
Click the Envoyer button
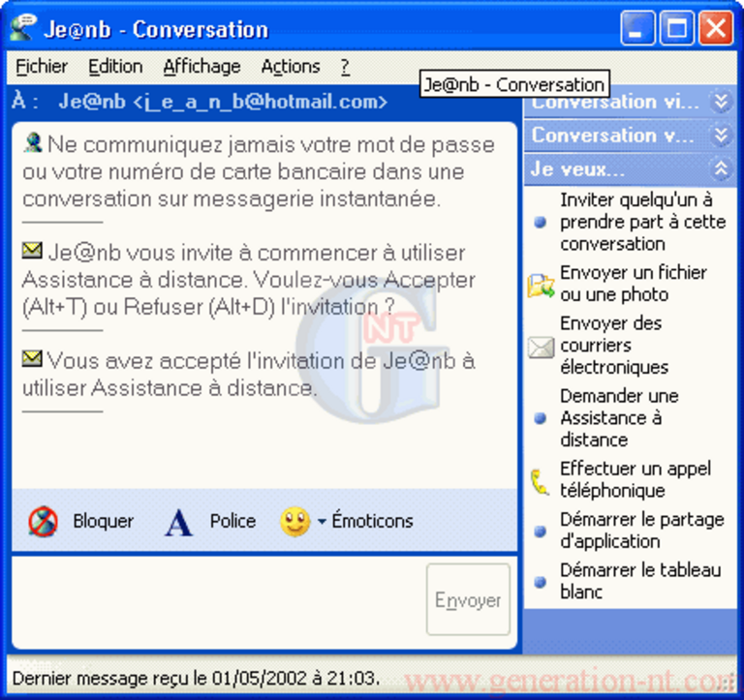click(x=468, y=599)
